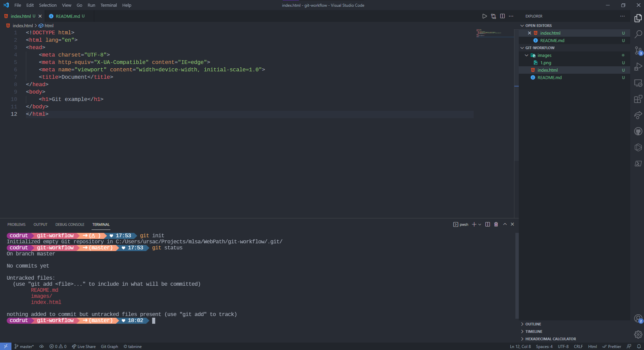Viewport: 644px width, 350px height.
Task: Start Live Share from status bar
Action: point(84,346)
